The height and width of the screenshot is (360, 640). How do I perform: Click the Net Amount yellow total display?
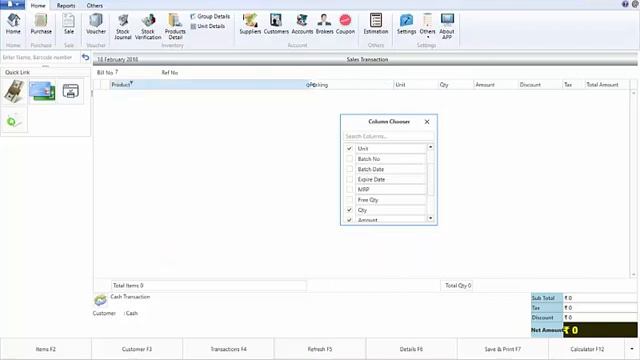pyautogui.click(x=600, y=330)
